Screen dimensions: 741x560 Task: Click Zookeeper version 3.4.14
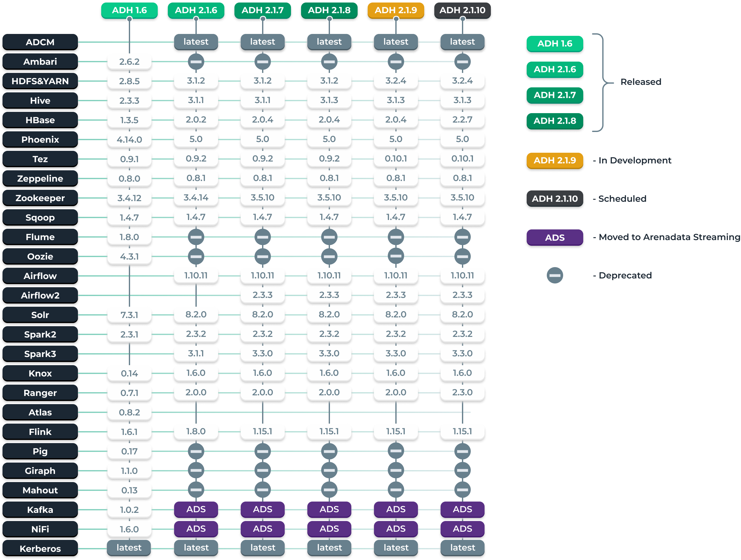(196, 198)
